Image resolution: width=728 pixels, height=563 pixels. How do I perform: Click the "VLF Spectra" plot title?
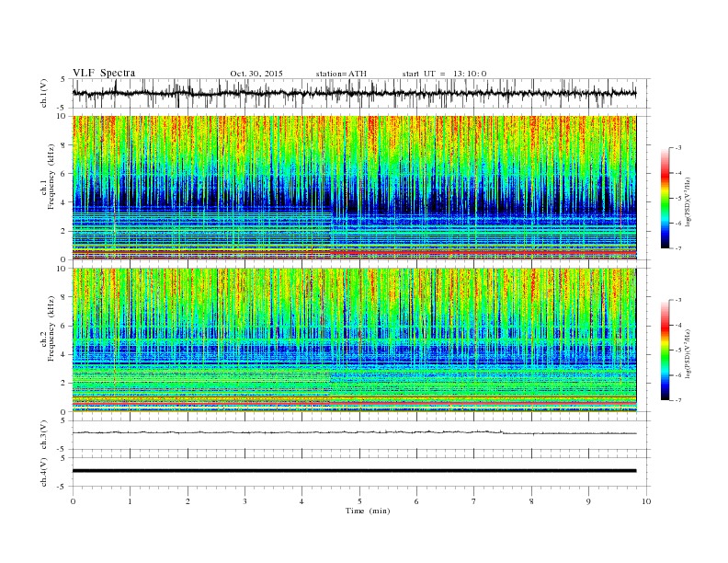[x=104, y=73]
